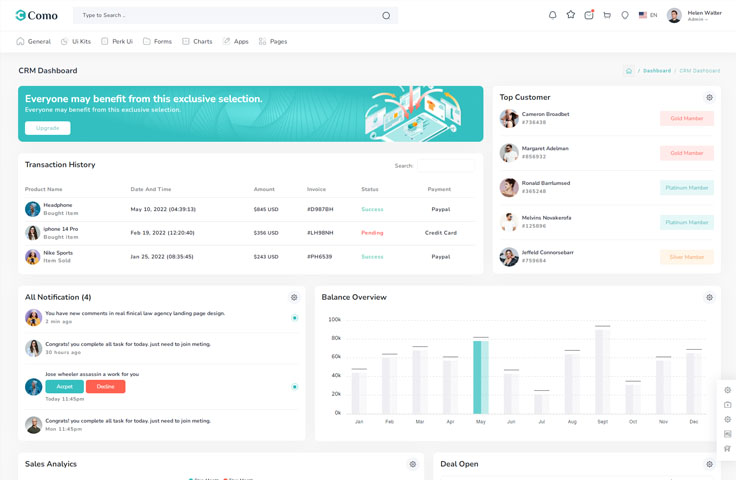
Task: Click the Como logo
Action: pos(36,15)
